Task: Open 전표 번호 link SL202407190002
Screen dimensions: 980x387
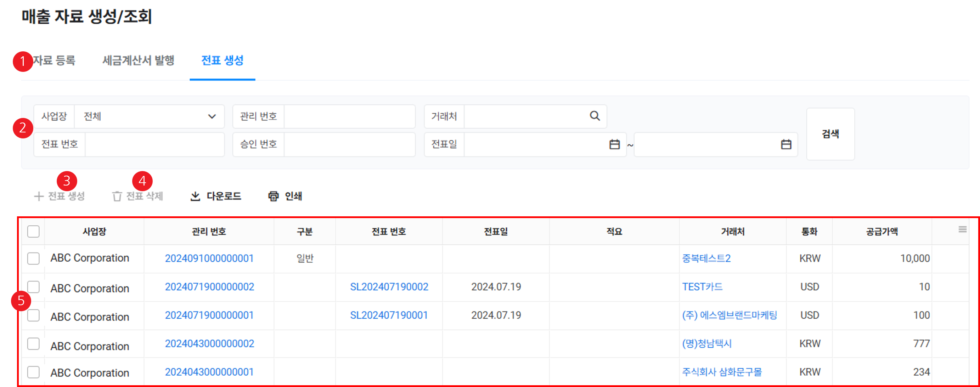Action: click(x=389, y=287)
